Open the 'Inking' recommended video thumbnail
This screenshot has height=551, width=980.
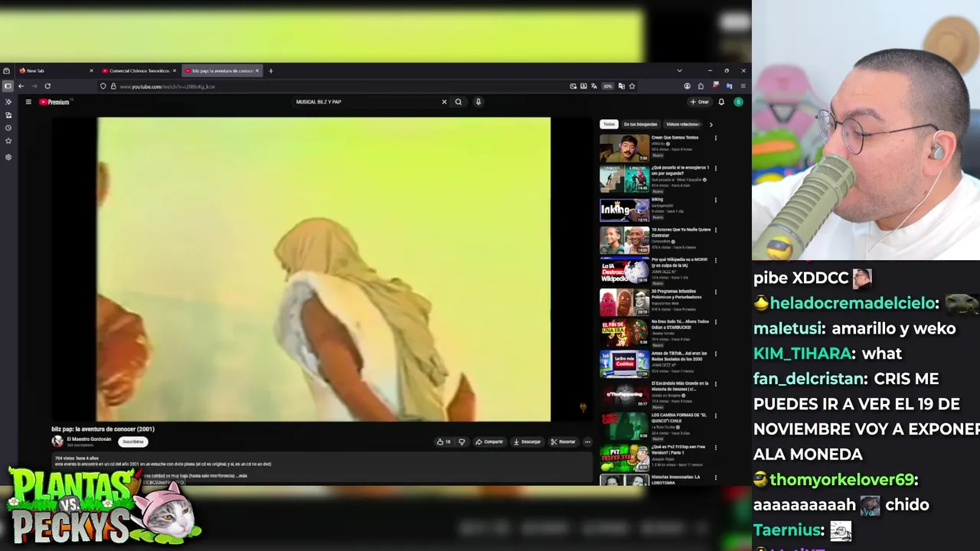(x=624, y=210)
